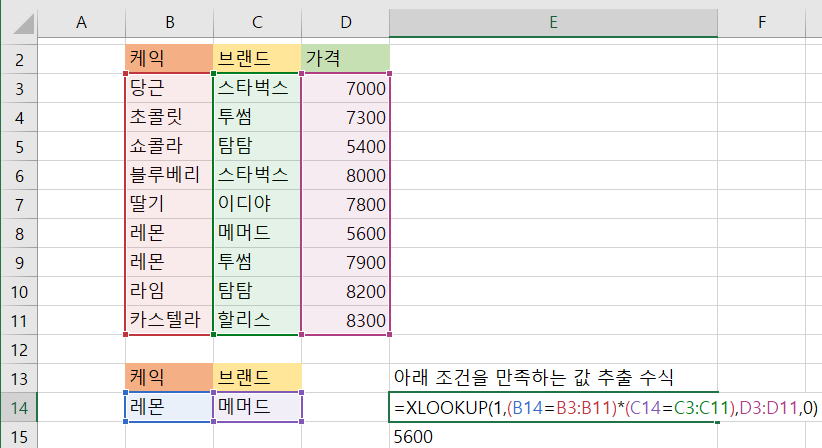This screenshot has height=448, width=822.
Task: Select row 15 header
Action: pyautogui.click(x=19, y=436)
